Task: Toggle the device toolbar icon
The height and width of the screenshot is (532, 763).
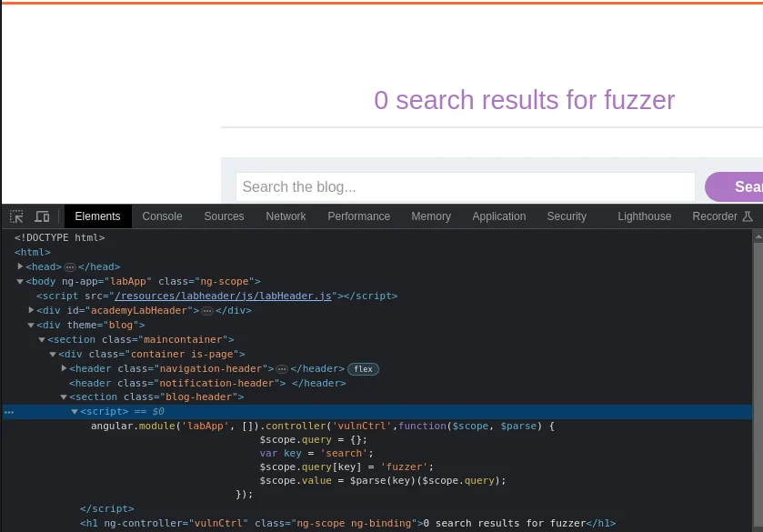Action: [x=43, y=216]
